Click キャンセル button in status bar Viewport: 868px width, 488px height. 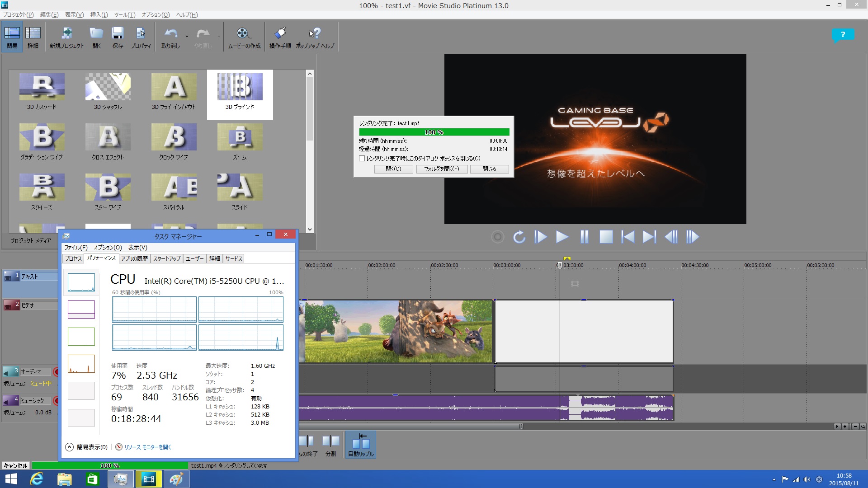pos(16,465)
